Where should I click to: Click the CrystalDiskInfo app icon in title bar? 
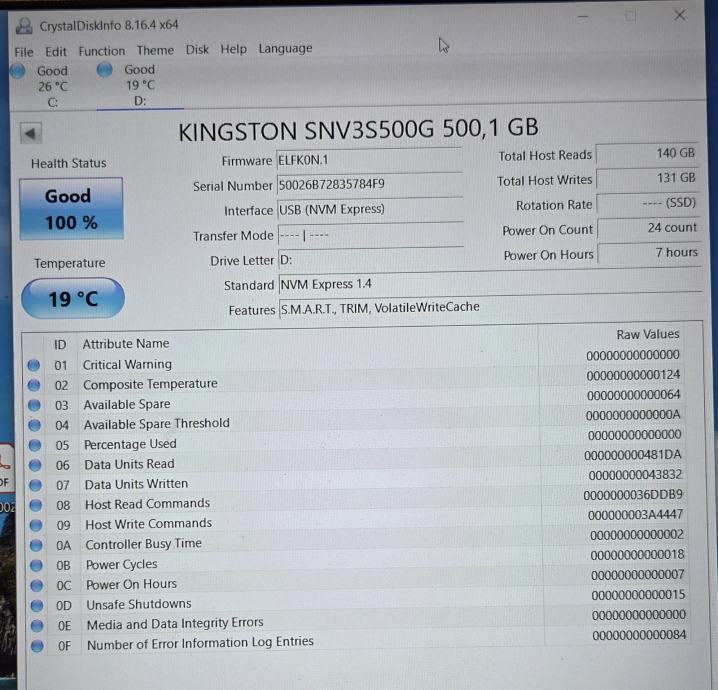pos(24,26)
